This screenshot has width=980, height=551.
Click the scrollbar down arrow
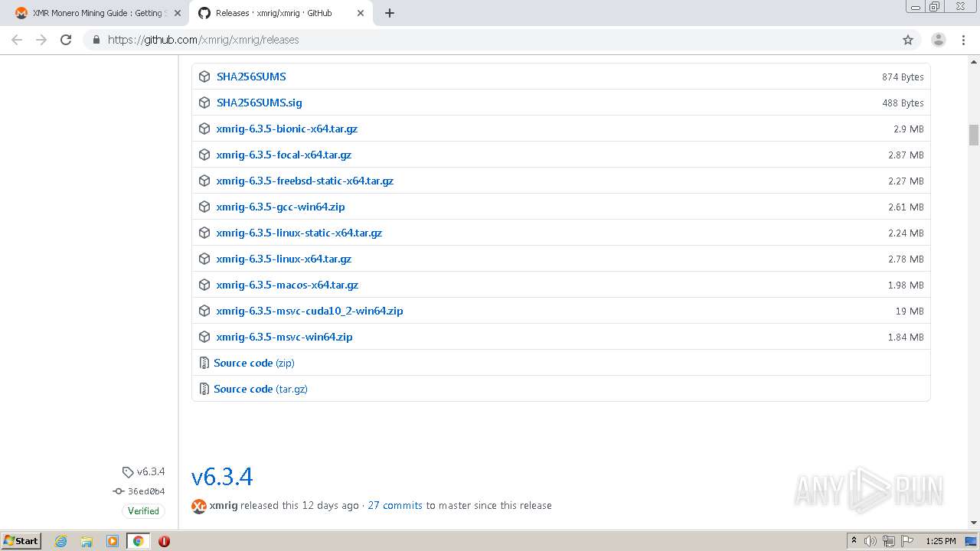point(974,523)
